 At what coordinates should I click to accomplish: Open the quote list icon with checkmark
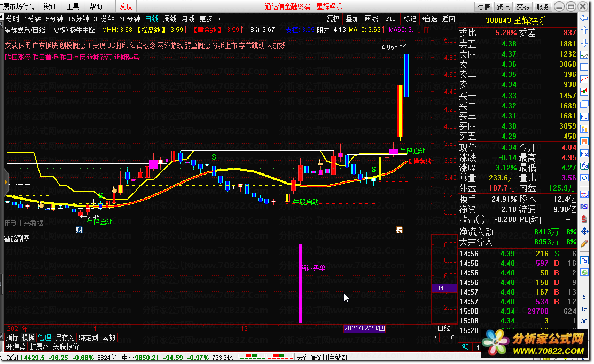(584, 55)
